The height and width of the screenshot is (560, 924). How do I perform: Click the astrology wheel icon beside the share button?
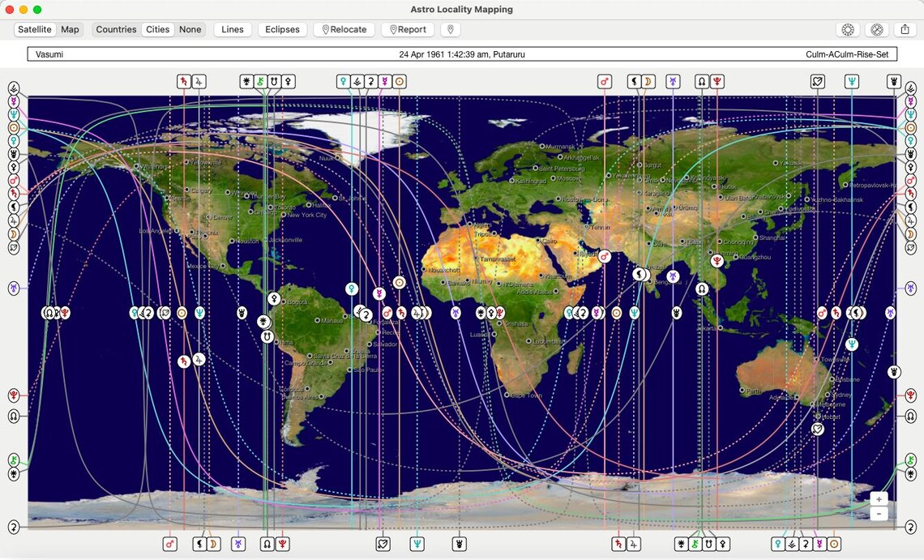[877, 29]
